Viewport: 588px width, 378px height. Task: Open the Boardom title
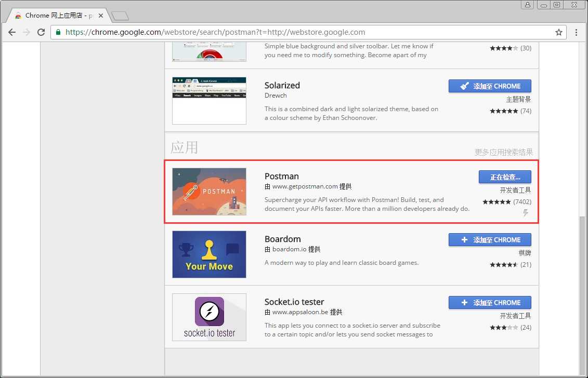282,239
